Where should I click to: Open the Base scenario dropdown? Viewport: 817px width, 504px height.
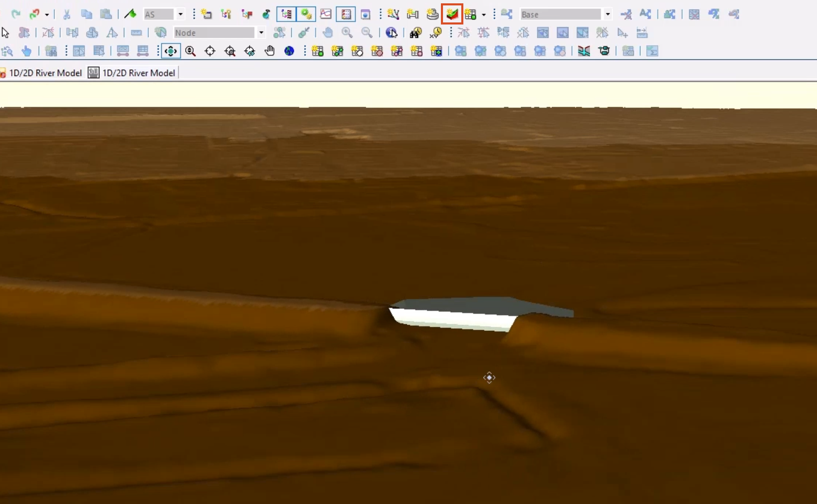click(608, 14)
